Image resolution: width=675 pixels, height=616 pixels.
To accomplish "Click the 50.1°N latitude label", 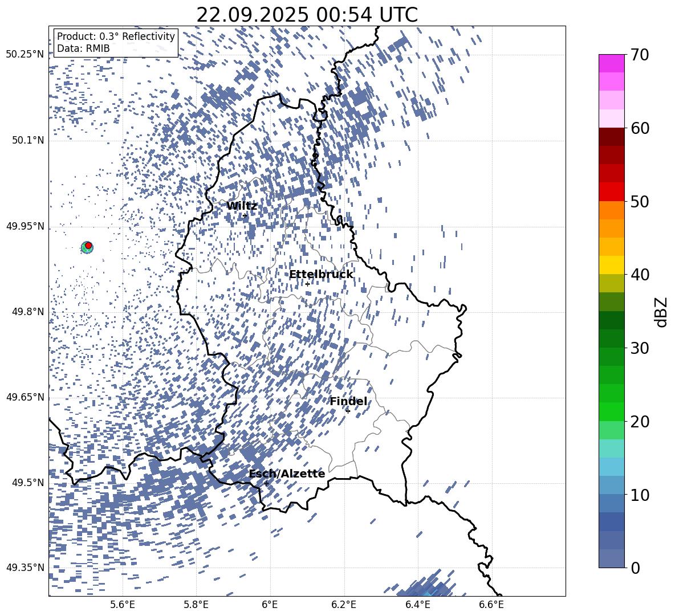I will [x=28, y=140].
